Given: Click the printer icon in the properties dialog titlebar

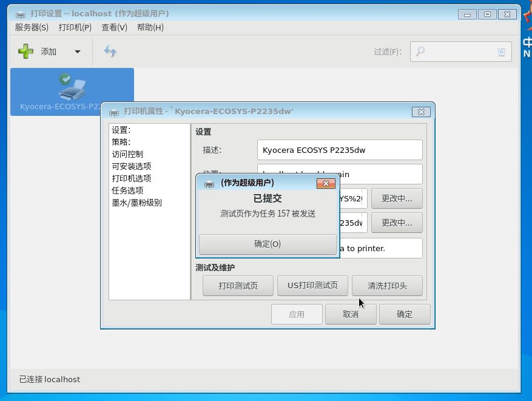Looking at the screenshot, I should coord(112,112).
